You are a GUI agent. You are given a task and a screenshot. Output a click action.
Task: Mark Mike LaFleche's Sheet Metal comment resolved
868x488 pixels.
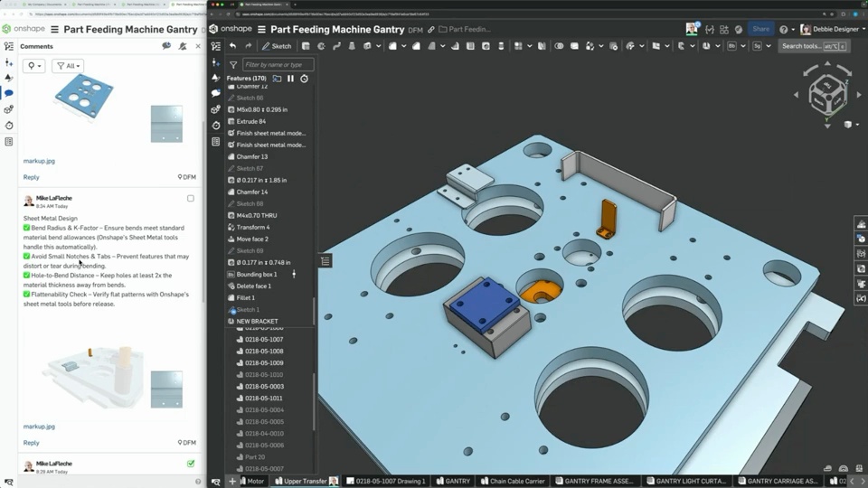190,199
